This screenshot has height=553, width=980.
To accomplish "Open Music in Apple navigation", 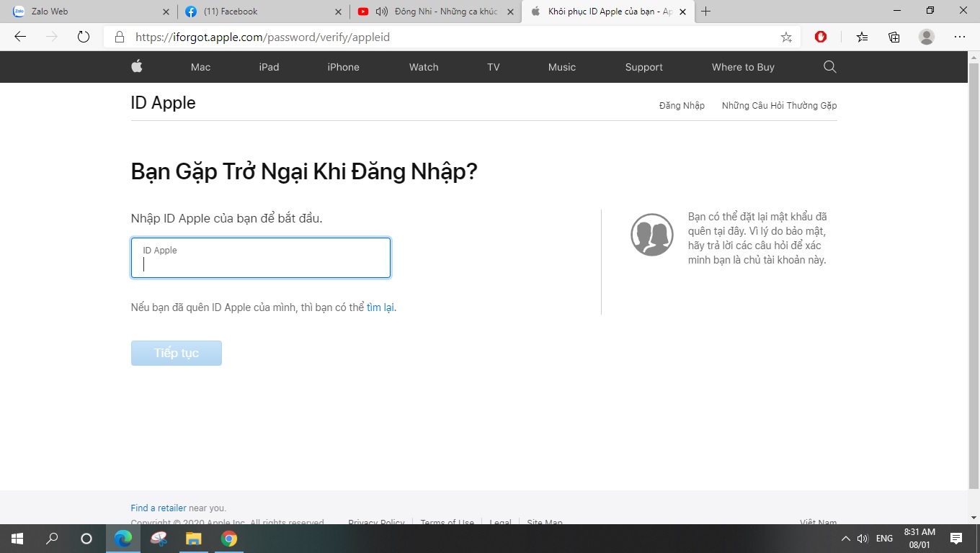I will pos(561,67).
